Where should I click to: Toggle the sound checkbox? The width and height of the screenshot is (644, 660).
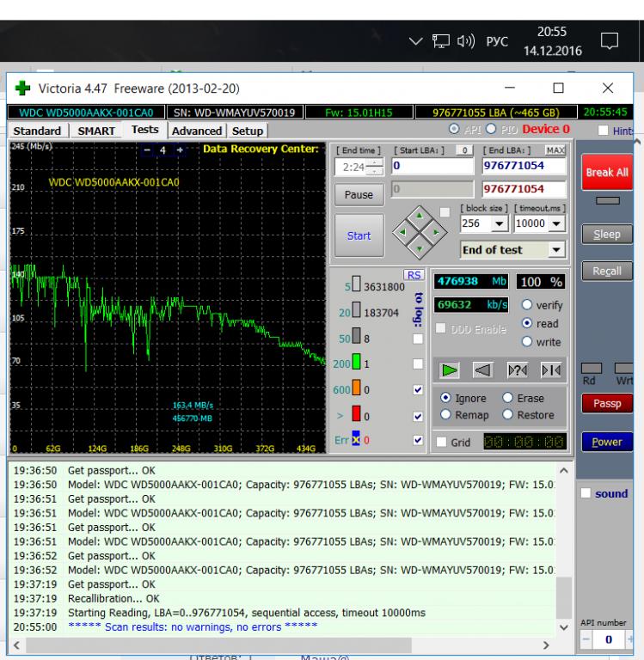click(586, 492)
